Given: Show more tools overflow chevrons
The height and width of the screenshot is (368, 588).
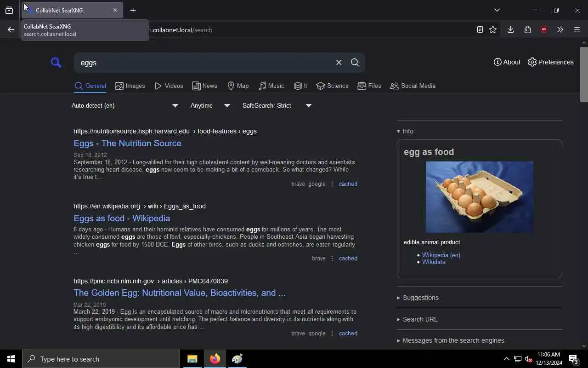Looking at the screenshot, I should [x=560, y=29].
